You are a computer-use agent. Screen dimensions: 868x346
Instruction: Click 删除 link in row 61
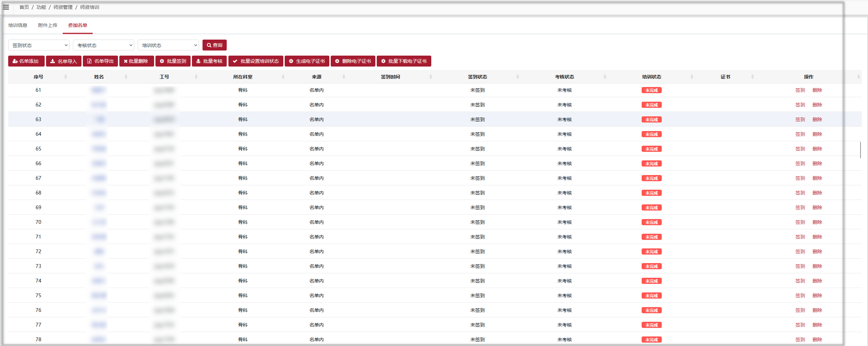[817, 90]
